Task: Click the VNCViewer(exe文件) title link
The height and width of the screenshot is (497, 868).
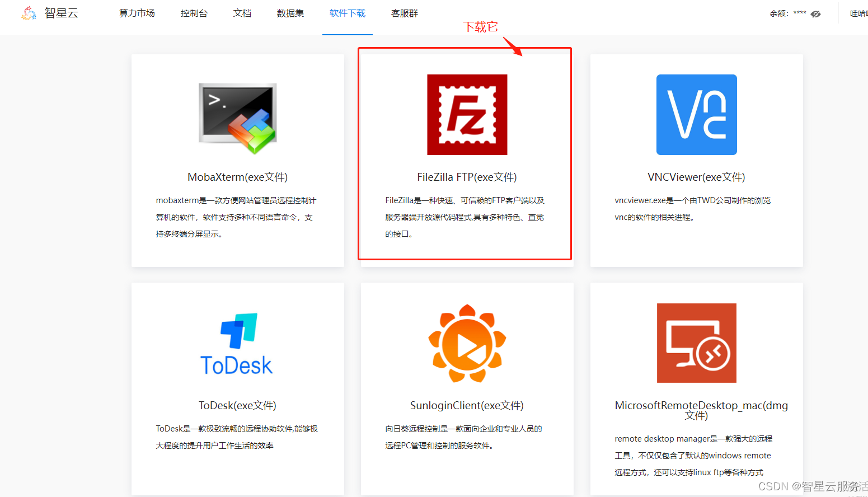Action: [x=697, y=177]
